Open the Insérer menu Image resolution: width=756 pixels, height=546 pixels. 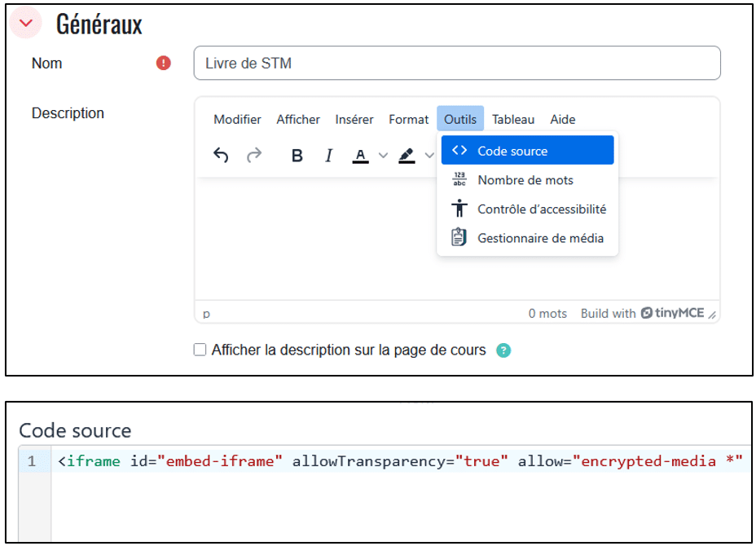[354, 119]
